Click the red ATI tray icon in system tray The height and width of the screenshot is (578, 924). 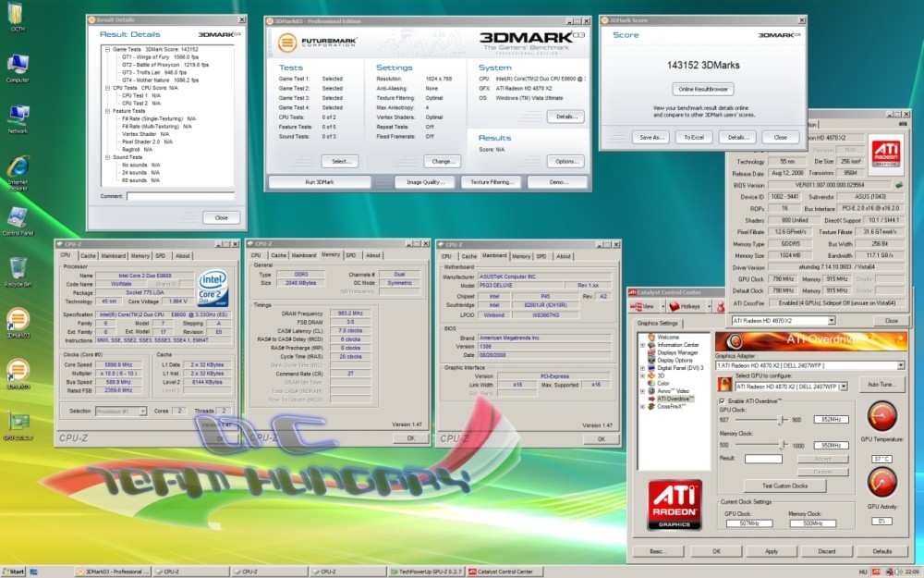point(876,572)
